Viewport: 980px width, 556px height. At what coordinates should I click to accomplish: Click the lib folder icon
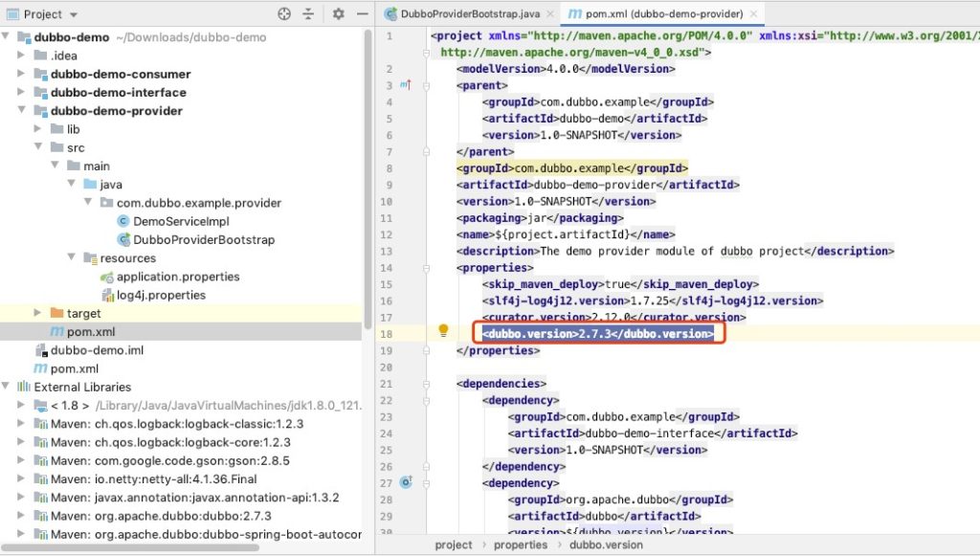(56, 128)
